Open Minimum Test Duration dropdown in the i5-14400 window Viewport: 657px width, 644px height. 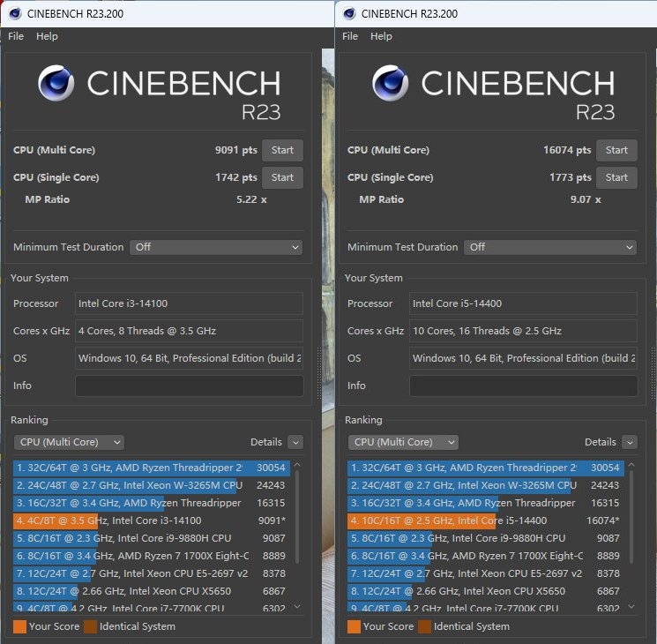pos(550,247)
